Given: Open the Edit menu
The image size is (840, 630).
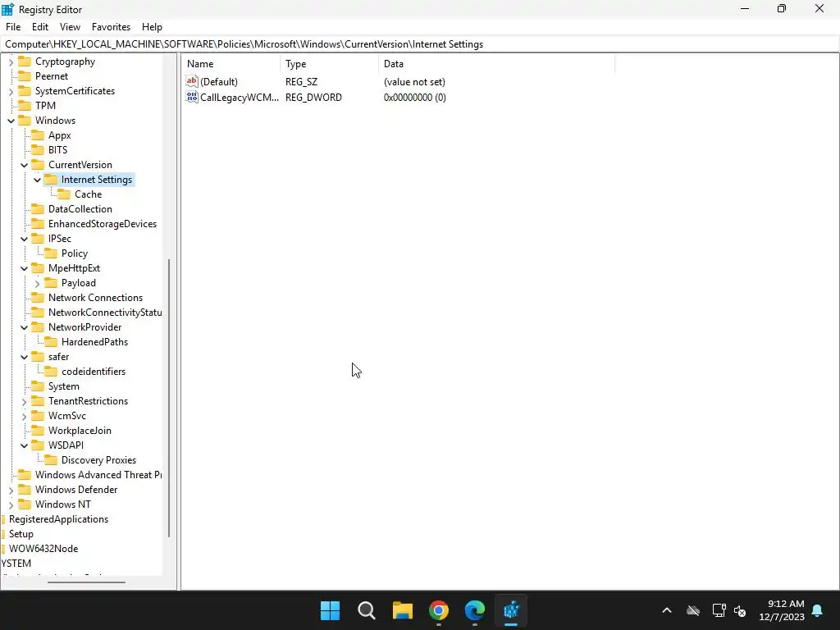Looking at the screenshot, I should [40, 27].
